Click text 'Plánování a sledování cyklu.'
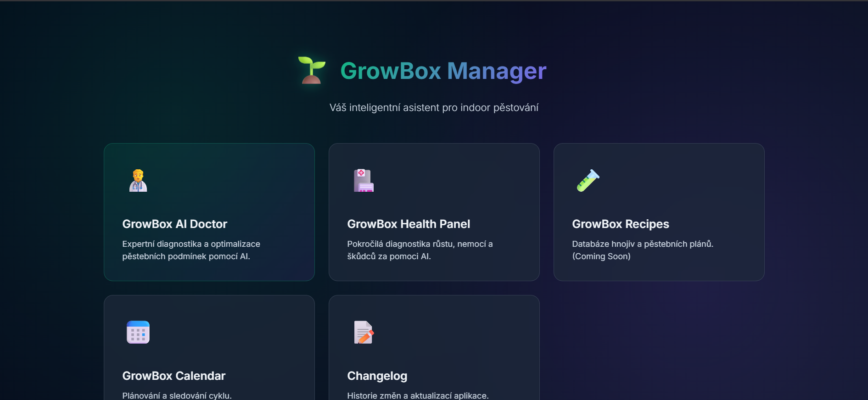868x400 pixels. point(177,395)
